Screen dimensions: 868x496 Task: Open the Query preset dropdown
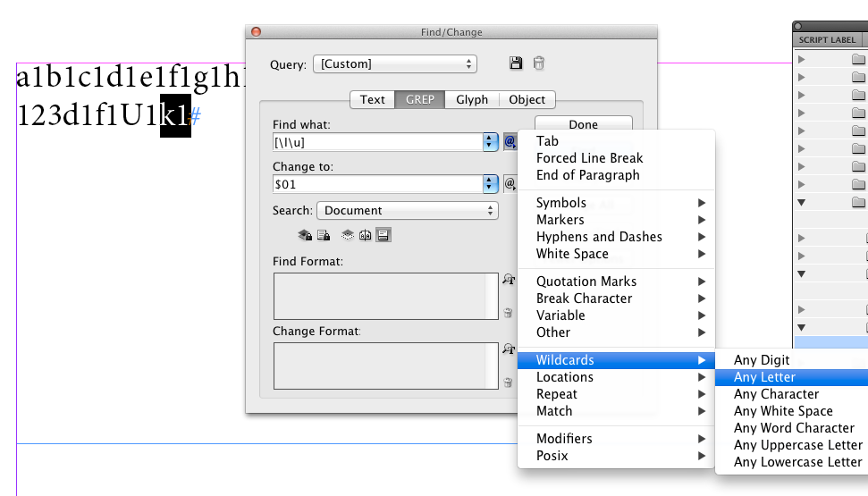tap(395, 64)
